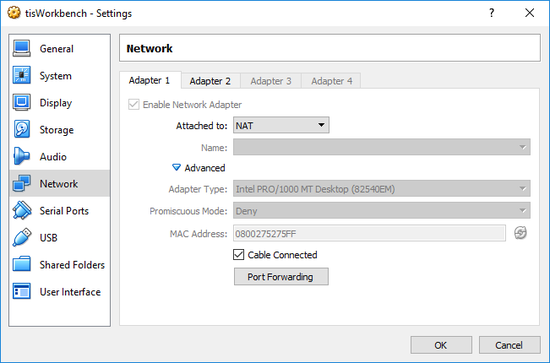
Task: Toggle the Enable Network Adapter checkbox
Action: pos(134,105)
